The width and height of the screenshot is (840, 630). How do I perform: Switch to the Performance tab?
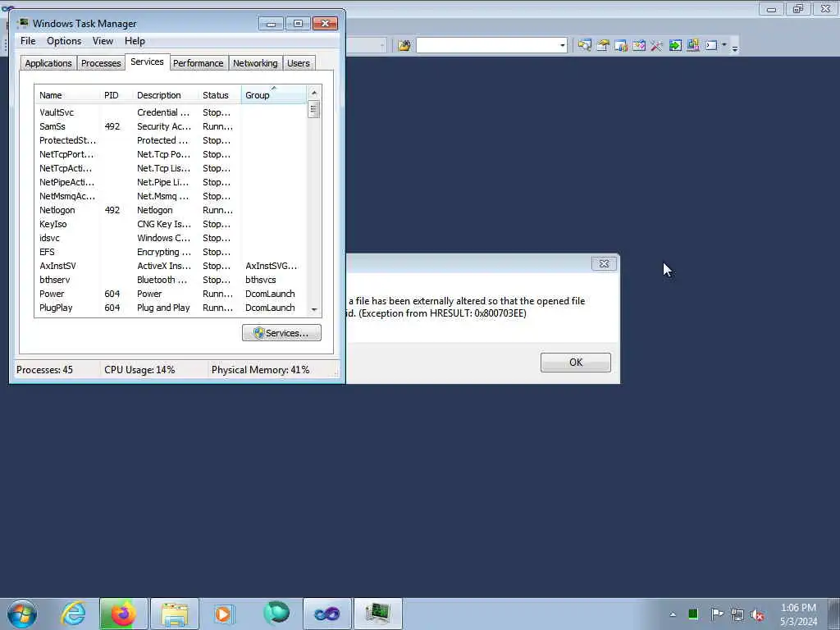pos(199,63)
